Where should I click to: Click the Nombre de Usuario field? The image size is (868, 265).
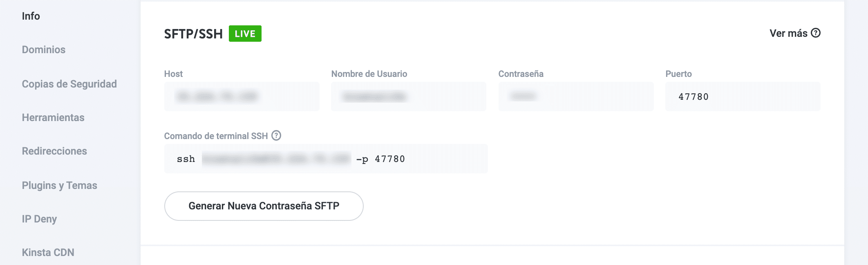[x=408, y=97]
